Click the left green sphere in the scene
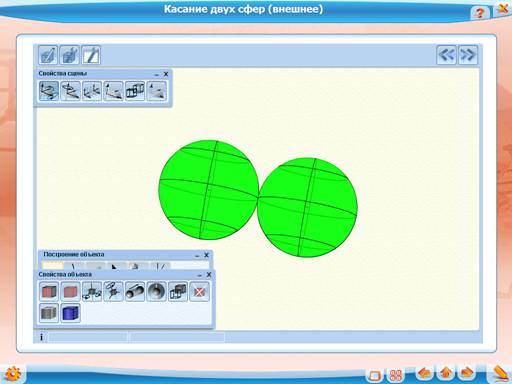Viewport: 512px width, 384px height. coord(209,190)
